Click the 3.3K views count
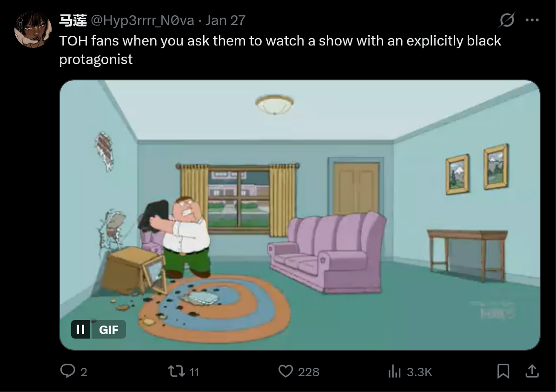 419,372
